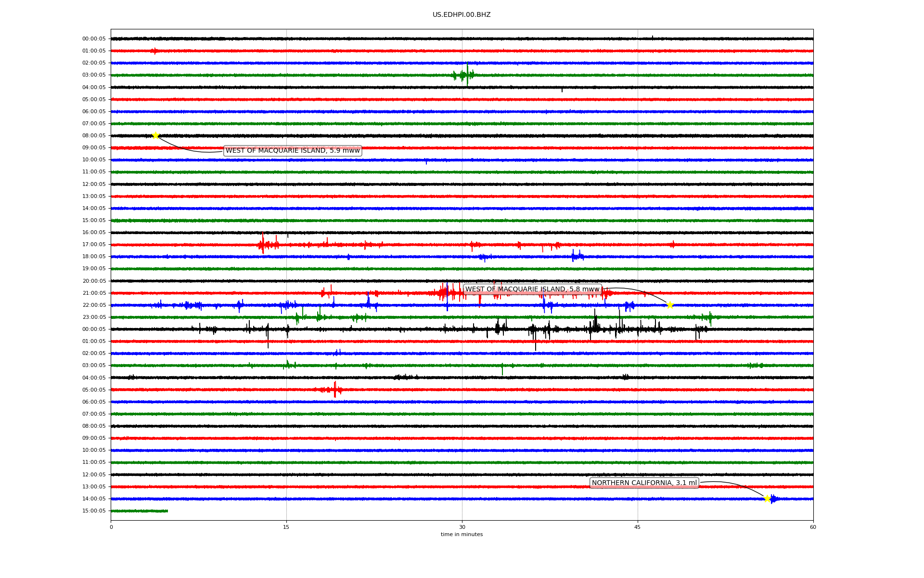Screen dimensions: 924x578
Task: Click the 15:00:05 label on the bottom row
Action: click(94, 511)
